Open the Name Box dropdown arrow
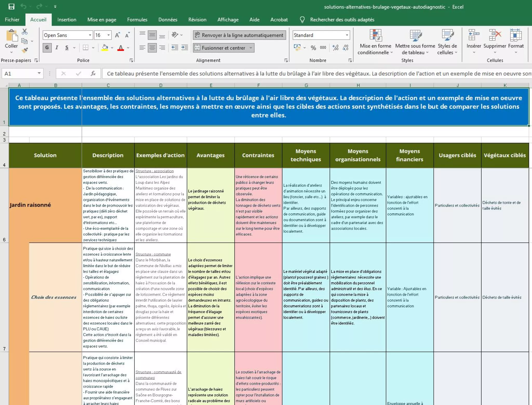Image resolution: width=532 pixels, height=405 pixels. click(39, 73)
